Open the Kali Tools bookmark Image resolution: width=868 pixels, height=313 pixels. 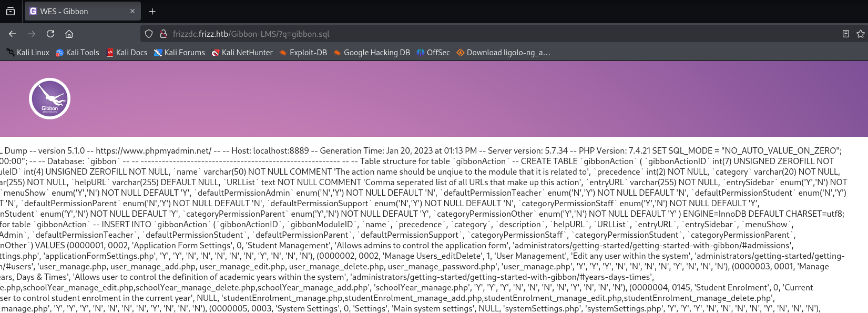(77, 53)
